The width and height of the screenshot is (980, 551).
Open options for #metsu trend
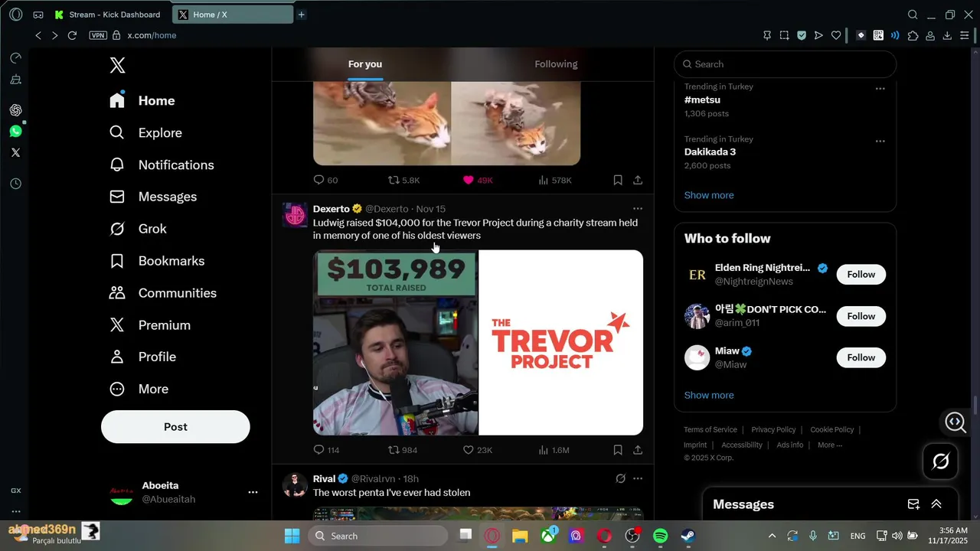pos(880,89)
